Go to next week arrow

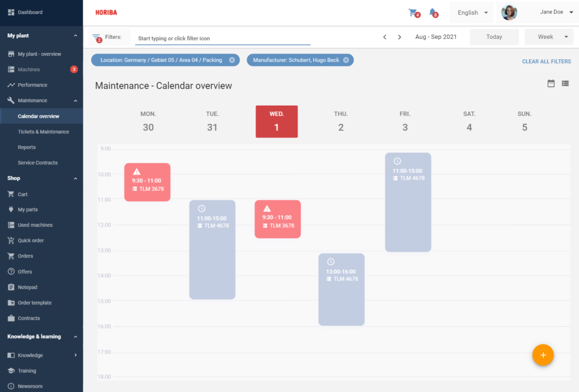click(400, 37)
